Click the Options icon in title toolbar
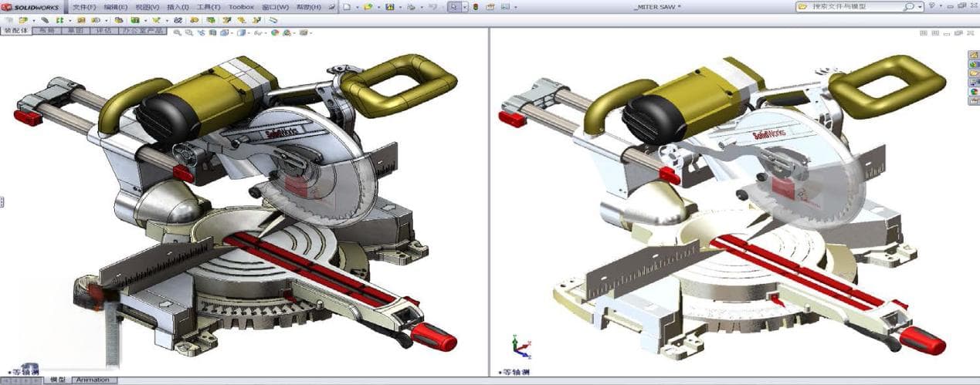 (x=490, y=7)
